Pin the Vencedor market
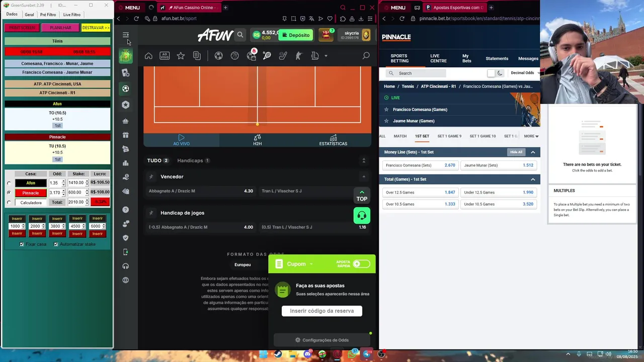The height and width of the screenshot is (362, 644). [151, 176]
